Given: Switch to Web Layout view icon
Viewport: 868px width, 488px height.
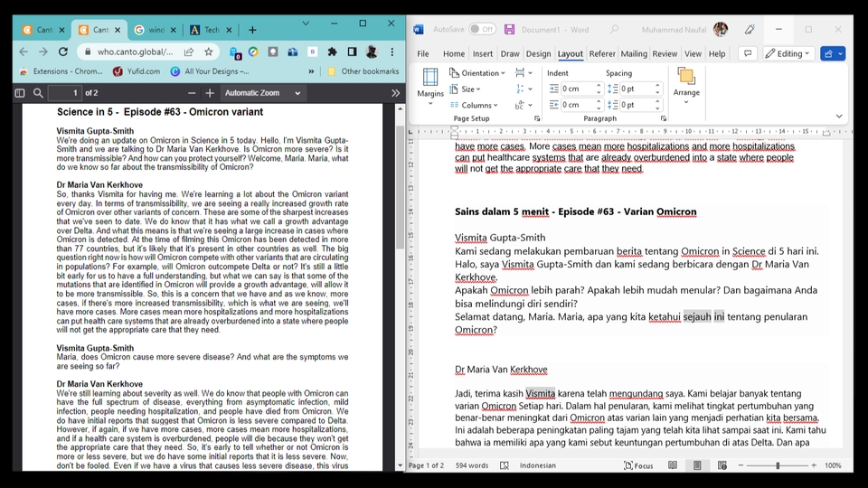Looking at the screenshot, I should pos(722,466).
